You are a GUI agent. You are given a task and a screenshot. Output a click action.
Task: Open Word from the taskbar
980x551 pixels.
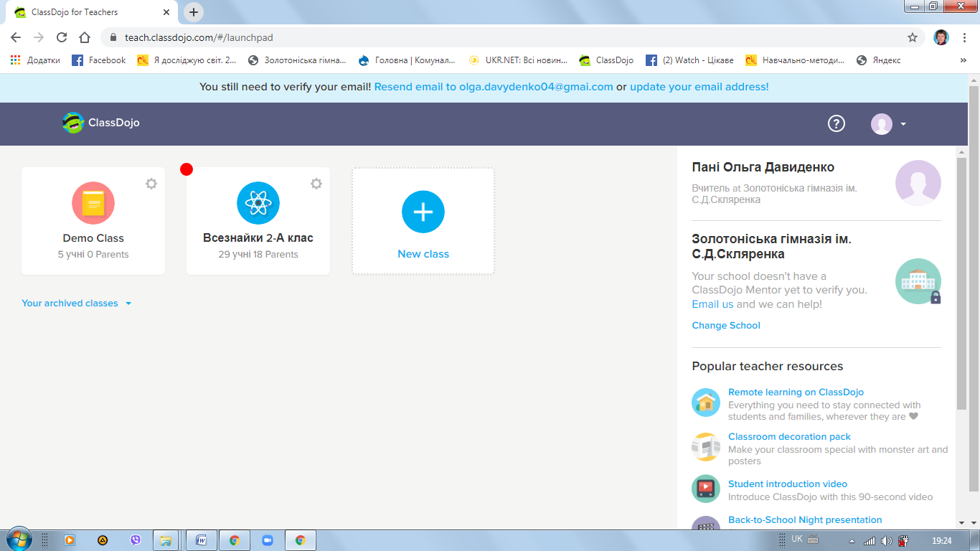(202, 540)
